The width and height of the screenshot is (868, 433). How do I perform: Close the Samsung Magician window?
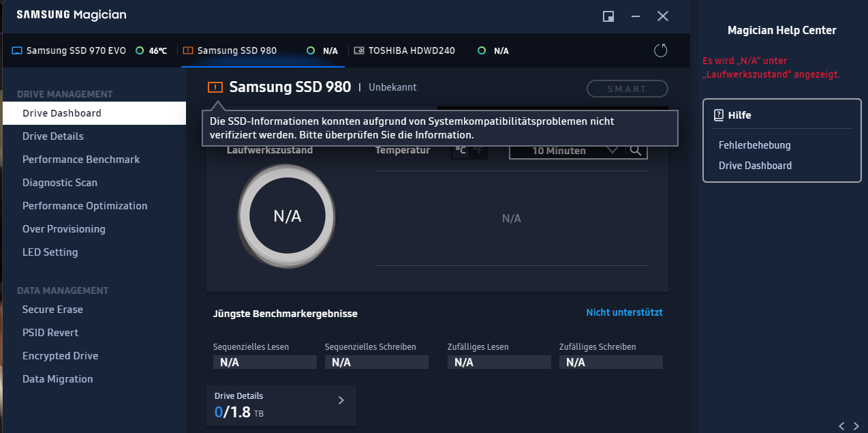662,16
